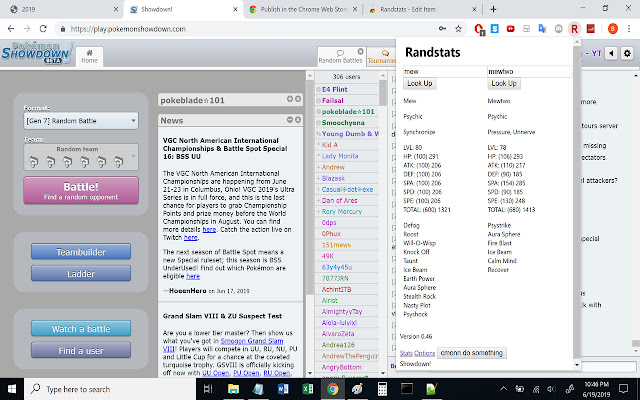Click user 151mews in the user list
Viewport: 640px width, 400px height.
click(x=336, y=245)
